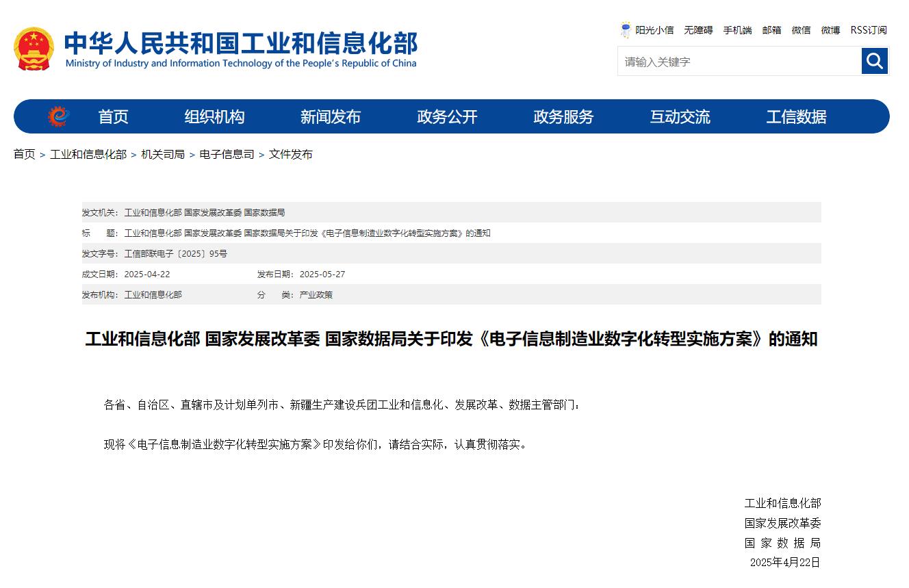Screen dimensions: 909x588
Task: Open the 新闻发布 navigation menu
Action: (331, 117)
